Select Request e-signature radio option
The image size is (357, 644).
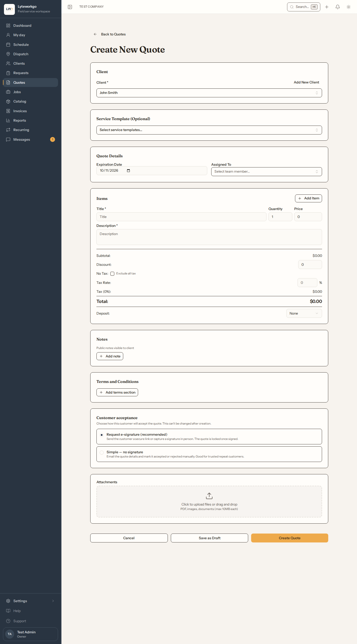(102, 435)
